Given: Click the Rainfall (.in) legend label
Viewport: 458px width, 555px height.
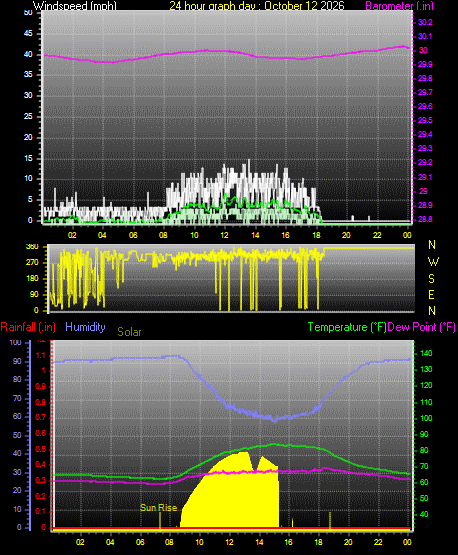Looking at the screenshot, I should (28, 327).
